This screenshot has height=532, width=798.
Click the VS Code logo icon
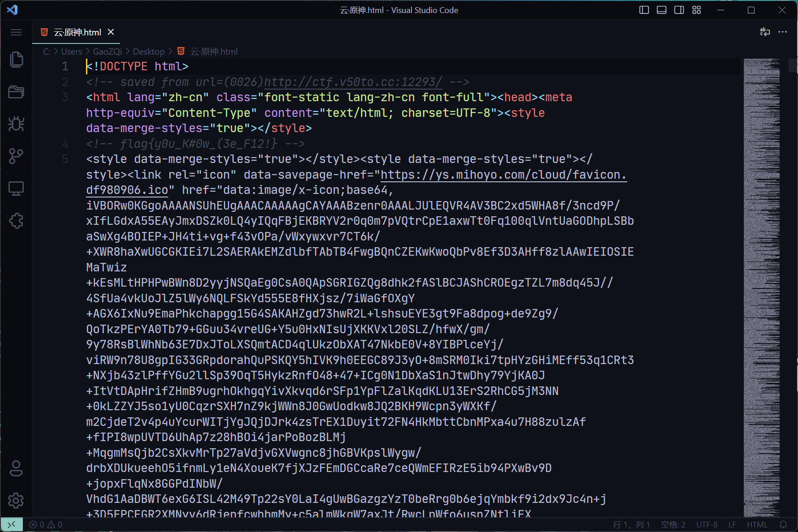pos(12,10)
